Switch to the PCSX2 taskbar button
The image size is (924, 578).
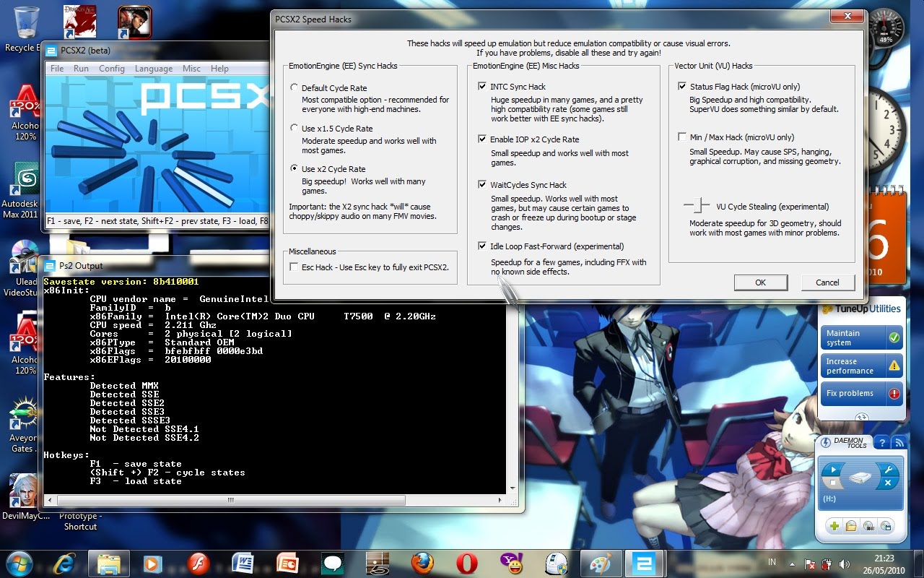(643, 563)
